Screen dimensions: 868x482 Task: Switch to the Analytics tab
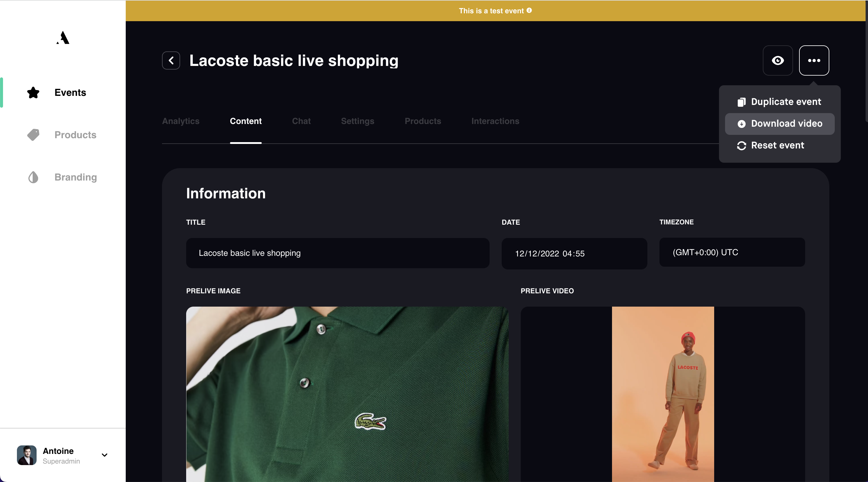pos(181,121)
